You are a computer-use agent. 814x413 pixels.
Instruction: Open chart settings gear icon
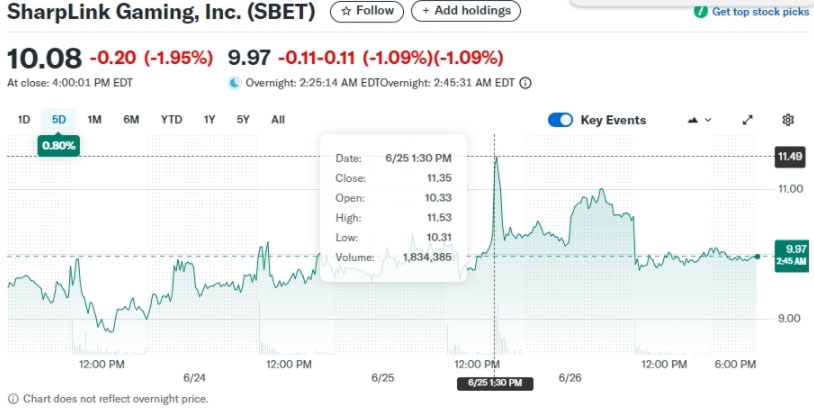tap(788, 120)
